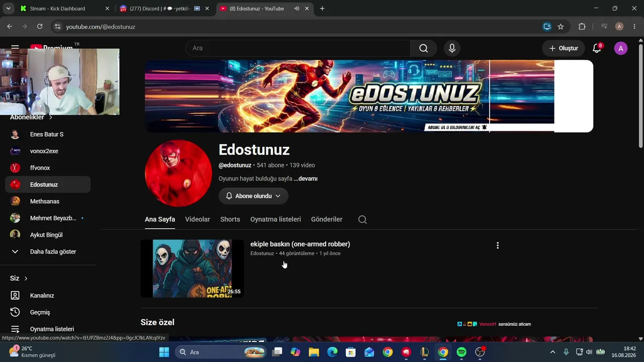Image resolution: width=644 pixels, height=362 pixels.
Task: Open Mehmet Beyazb... channel in sidebar
Action: tap(48, 218)
